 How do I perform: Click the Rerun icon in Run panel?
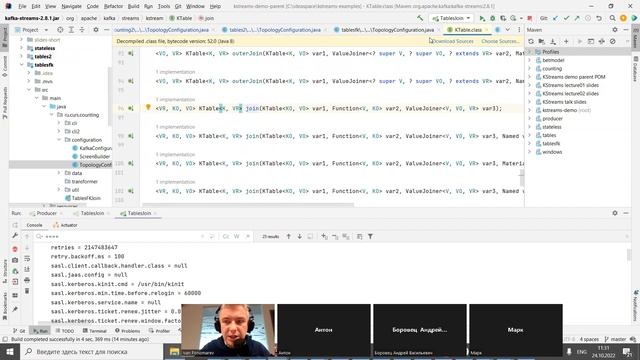(x=15, y=225)
